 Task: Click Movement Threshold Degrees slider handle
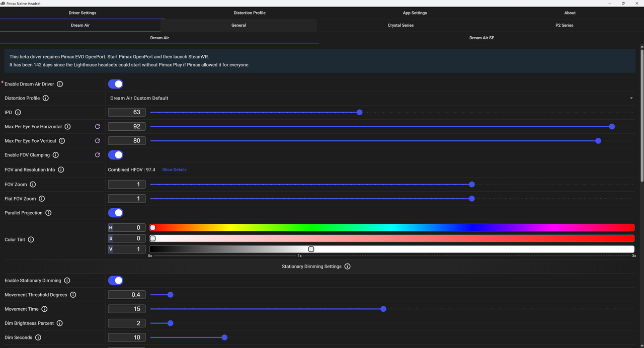(171, 295)
